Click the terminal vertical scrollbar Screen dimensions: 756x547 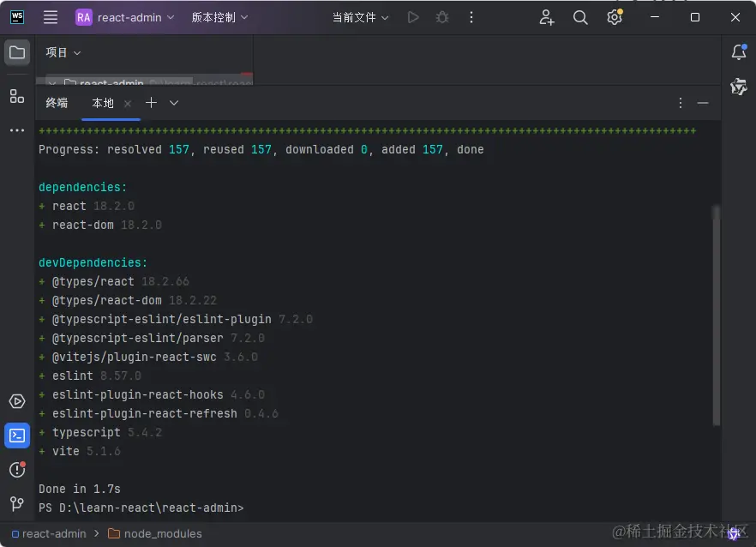pyautogui.click(x=717, y=316)
